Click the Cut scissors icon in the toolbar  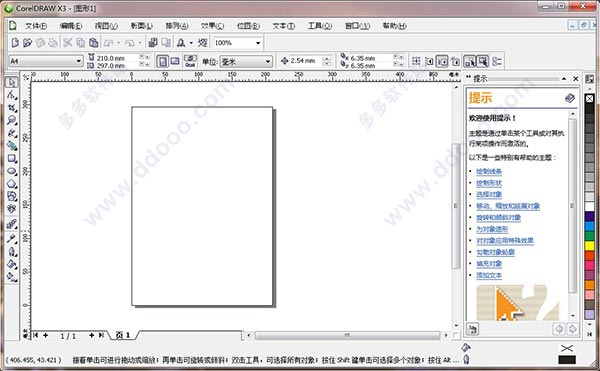(x=68, y=42)
